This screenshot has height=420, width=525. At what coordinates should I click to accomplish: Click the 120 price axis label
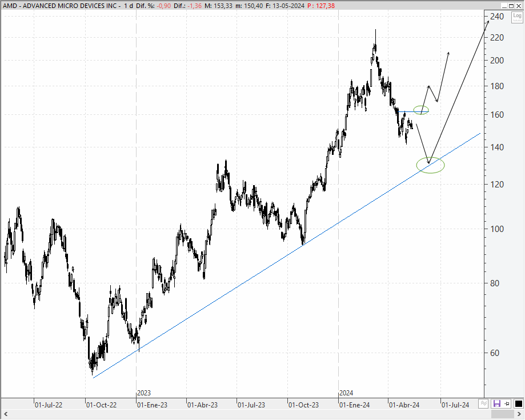point(496,184)
